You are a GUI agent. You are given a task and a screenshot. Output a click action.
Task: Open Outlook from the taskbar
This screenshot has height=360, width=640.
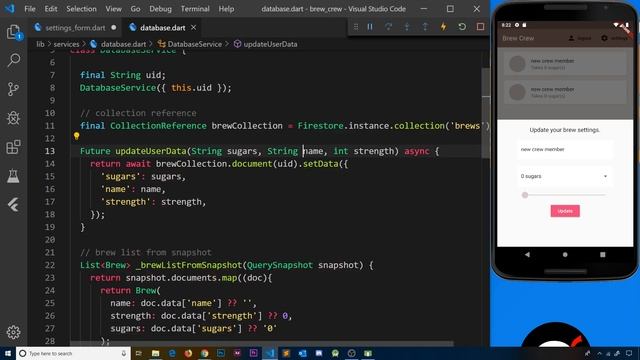[302, 353]
